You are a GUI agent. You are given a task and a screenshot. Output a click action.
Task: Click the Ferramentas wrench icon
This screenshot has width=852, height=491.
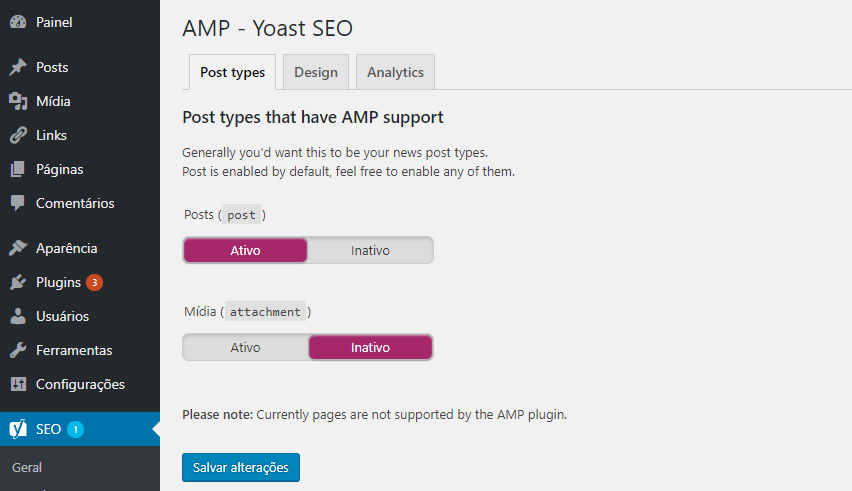18,350
